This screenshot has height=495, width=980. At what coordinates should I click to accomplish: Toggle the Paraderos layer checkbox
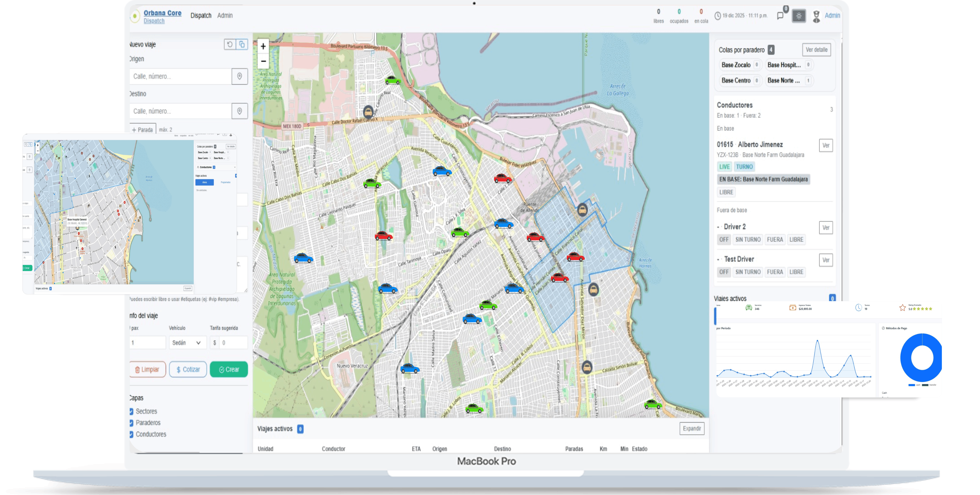131,423
